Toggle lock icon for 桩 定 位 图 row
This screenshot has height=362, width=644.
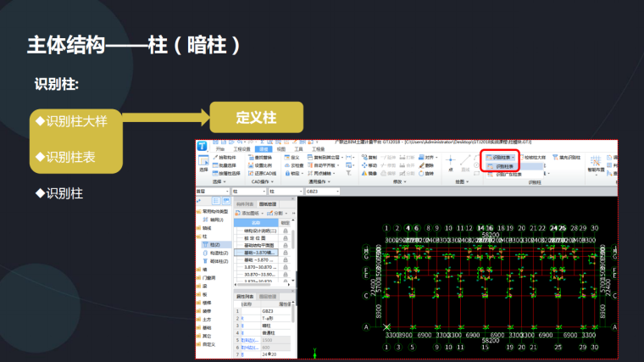286,237
